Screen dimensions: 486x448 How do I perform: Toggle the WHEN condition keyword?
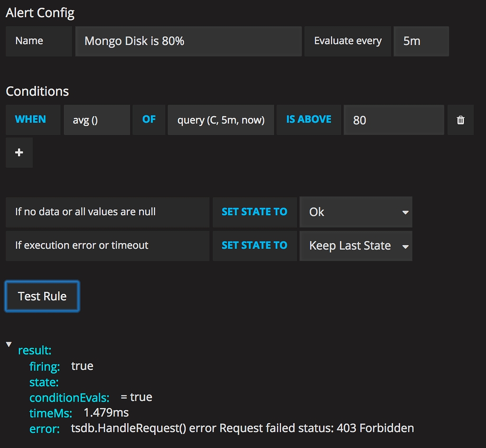[33, 120]
